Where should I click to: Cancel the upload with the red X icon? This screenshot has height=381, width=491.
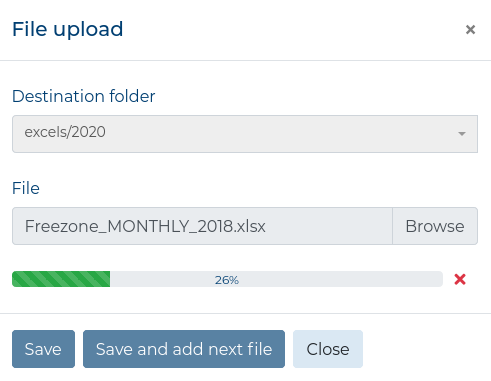click(460, 279)
